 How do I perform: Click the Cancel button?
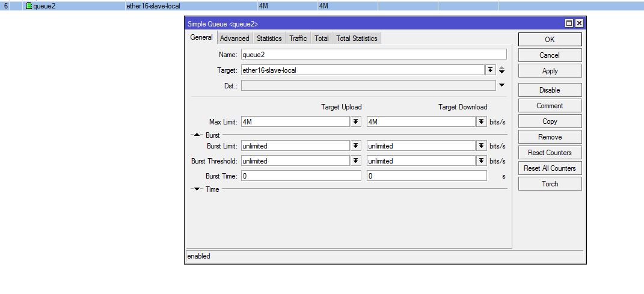[x=550, y=55]
